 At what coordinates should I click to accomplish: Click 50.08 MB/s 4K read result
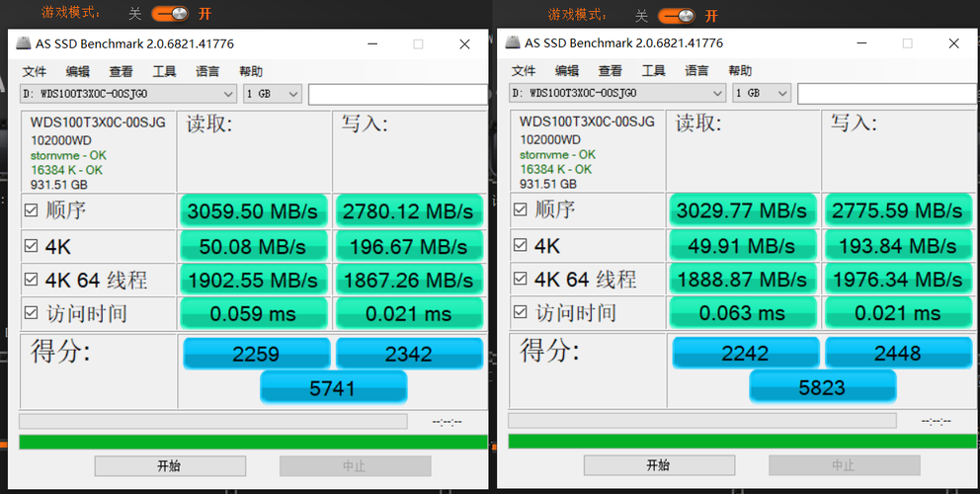[253, 246]
